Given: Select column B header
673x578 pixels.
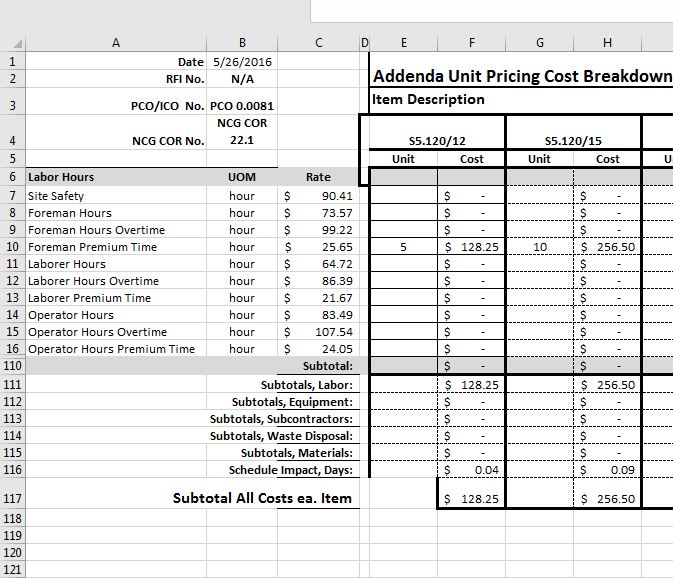Looking at the screenshot, I should (242, 43).
